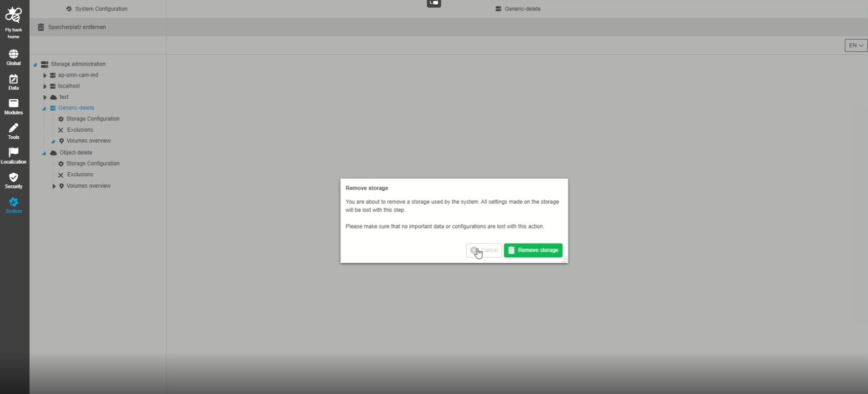
Task: Click X icon of Generic-delete Exclusions
Action: [x=61, y=130]
